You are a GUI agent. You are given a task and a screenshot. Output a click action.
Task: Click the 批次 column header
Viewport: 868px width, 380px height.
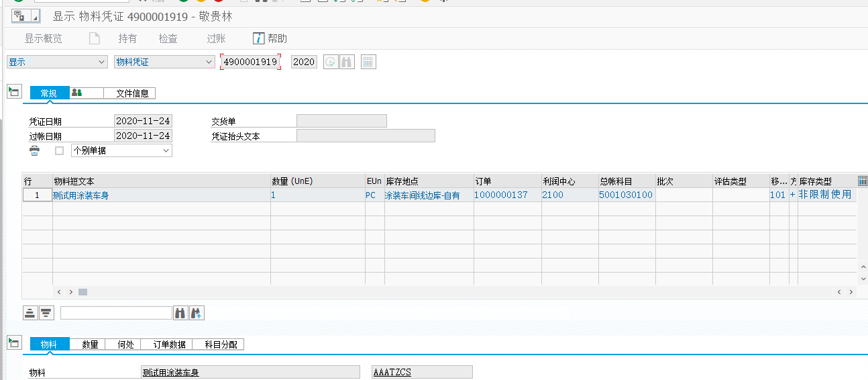(684, 181)
